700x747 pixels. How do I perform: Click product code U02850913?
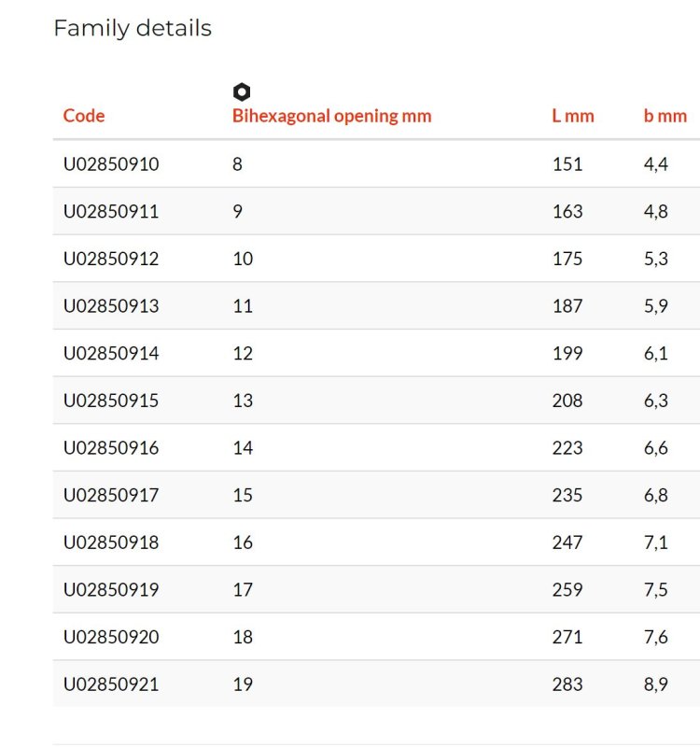pos(111,306)
